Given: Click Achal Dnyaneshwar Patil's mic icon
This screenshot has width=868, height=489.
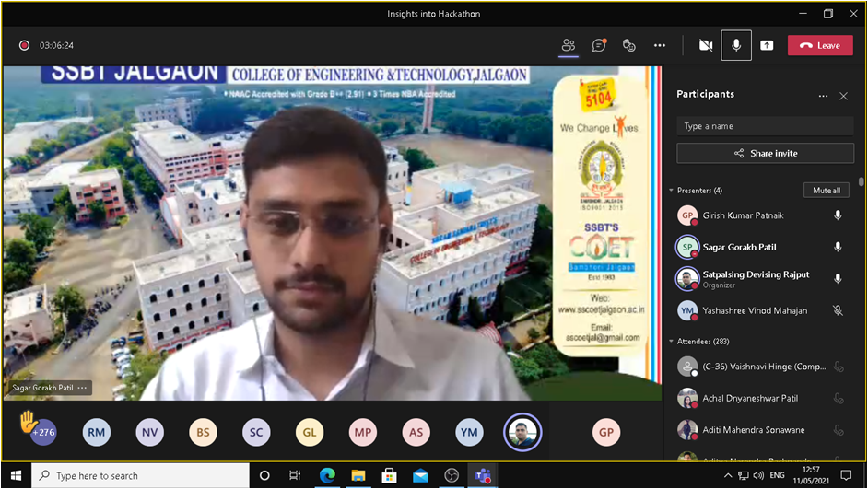Looking at the screenshot, I should [839, 398].
